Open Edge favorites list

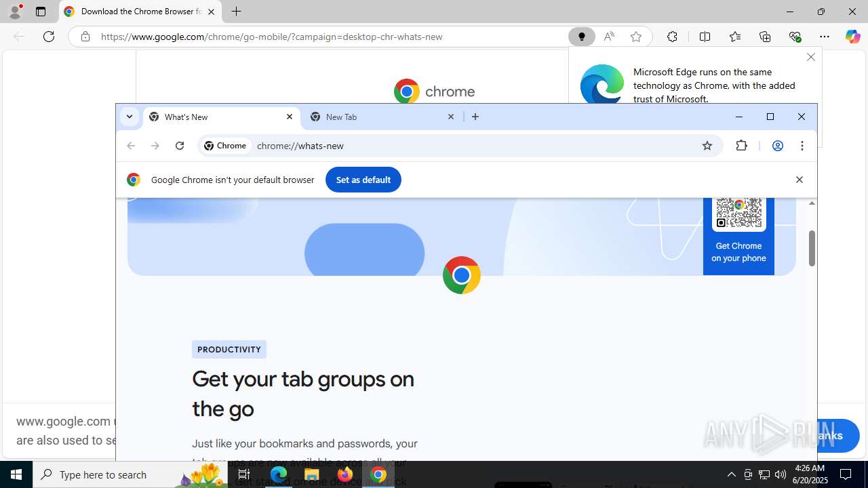(x=735, y=37)
